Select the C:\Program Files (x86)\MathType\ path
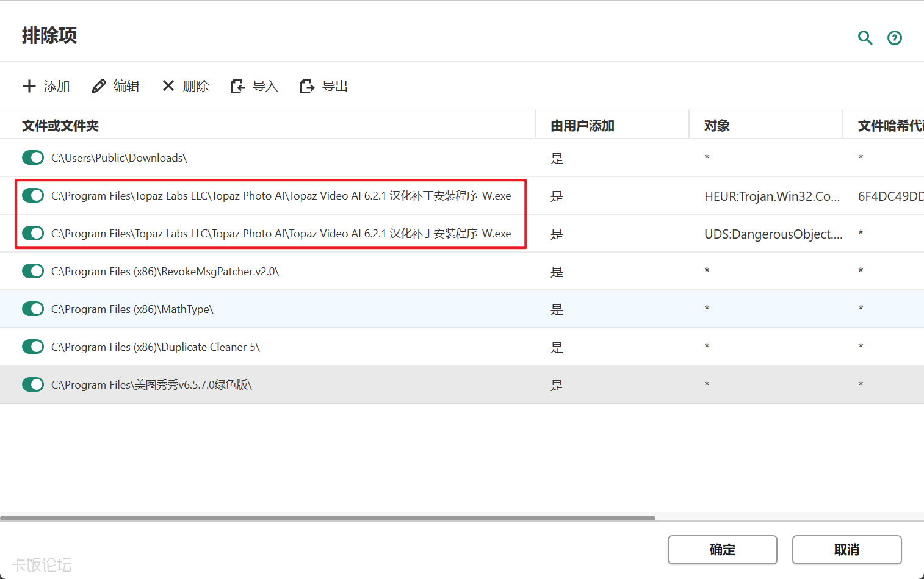Viewport: 924px width, 579px height. pyautogui.click(x=132, y=309)
